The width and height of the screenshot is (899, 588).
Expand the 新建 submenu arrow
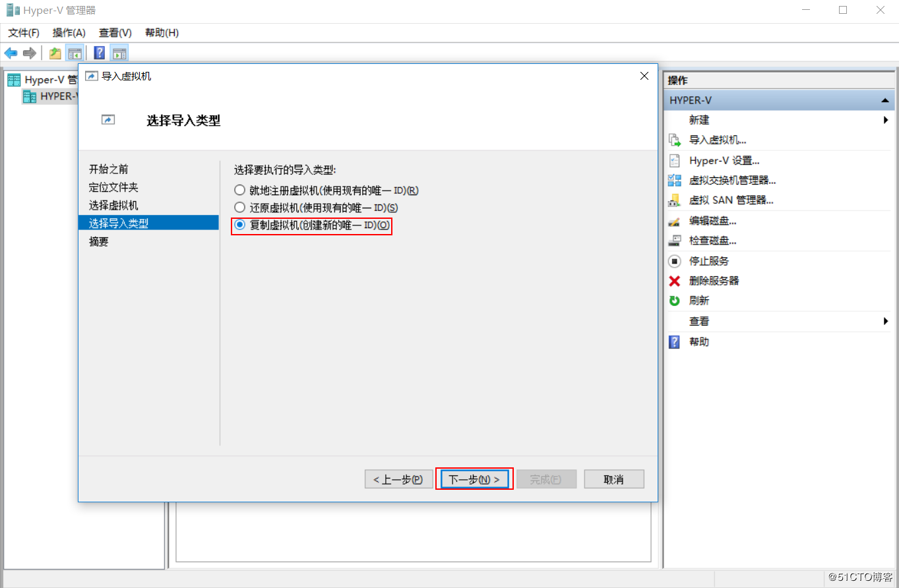pos(886,119)
